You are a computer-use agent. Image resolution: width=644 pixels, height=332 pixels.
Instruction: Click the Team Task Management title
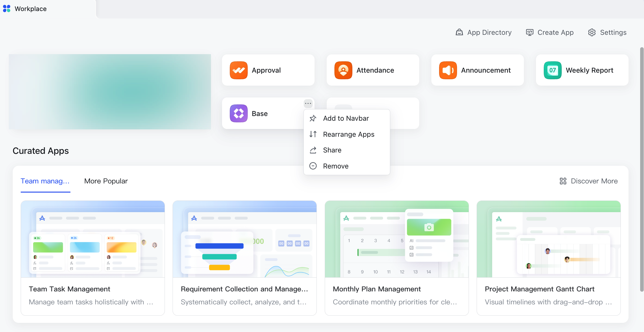point(70,289)
